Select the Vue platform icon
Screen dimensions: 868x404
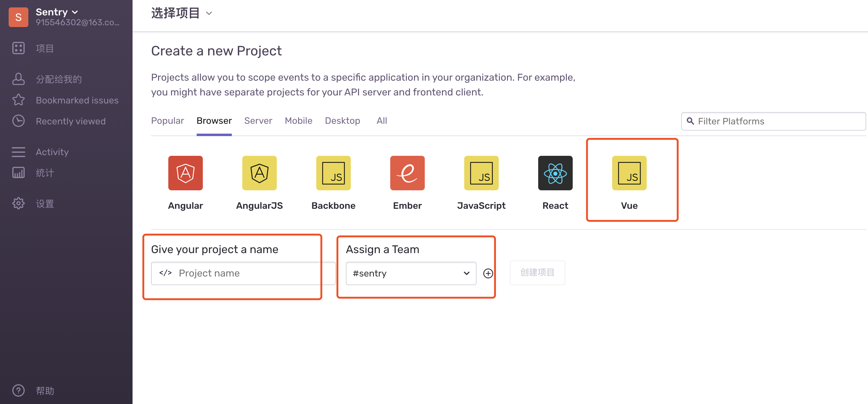coord(629,173)
